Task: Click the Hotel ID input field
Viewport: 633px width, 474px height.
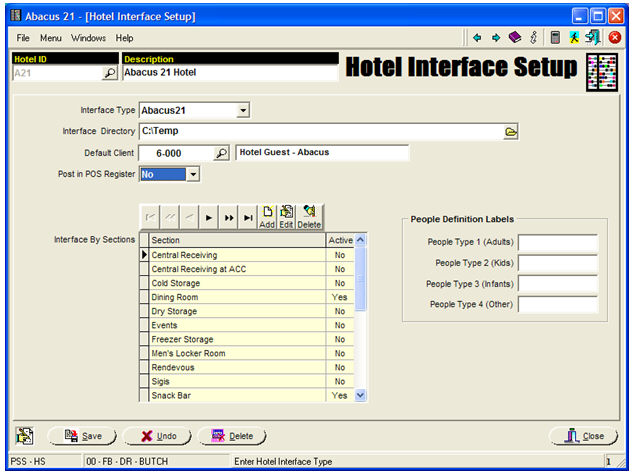Action: point(58,73)
